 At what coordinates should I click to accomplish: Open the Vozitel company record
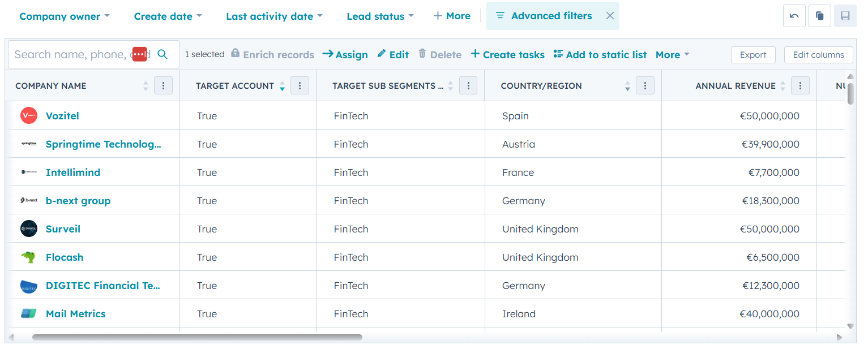pos(62,116)
